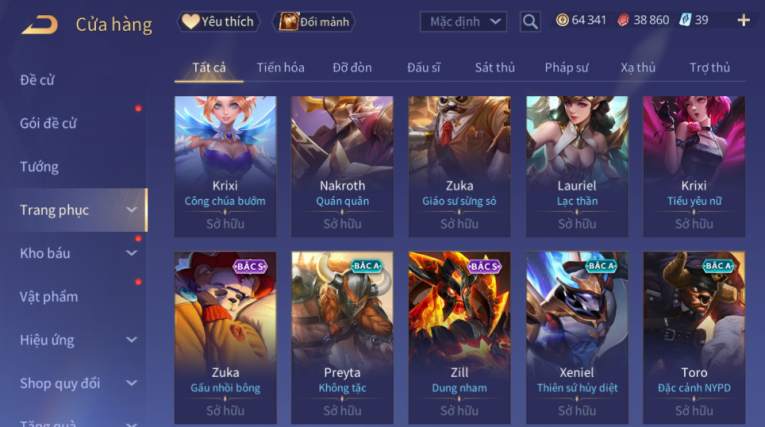Select Lauriel Lạc thần skin card
765x427 pixels.
tap(577, 166)
